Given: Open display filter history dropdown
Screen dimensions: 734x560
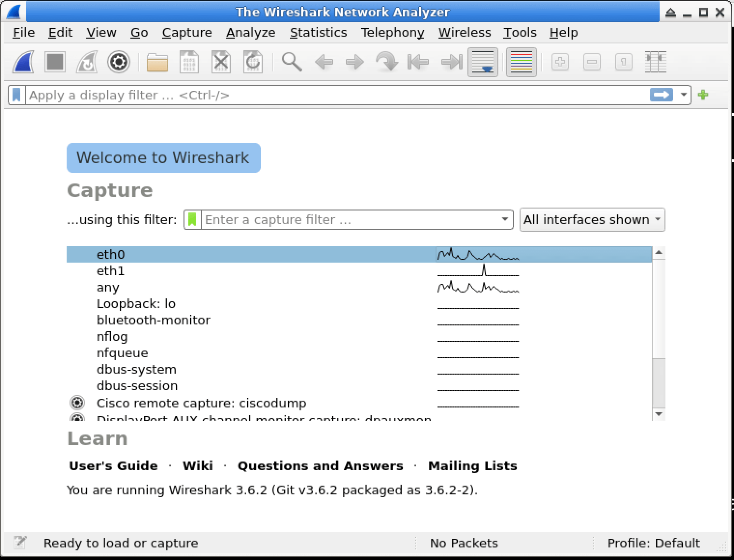Looking at the screenshot, I should (683, 95).
